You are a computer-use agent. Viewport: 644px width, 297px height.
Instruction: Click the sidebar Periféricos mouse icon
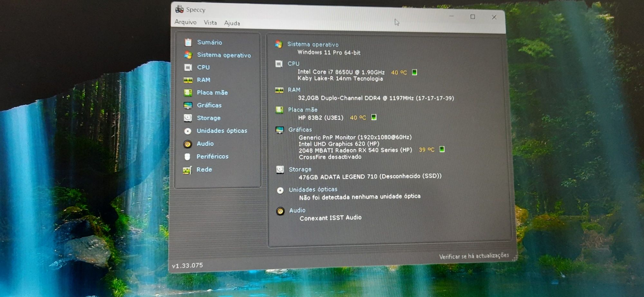(187, 157)
